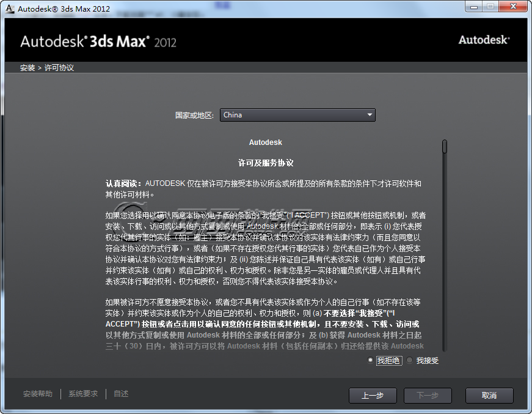
Task: Click the 安装 breadcrumb item
Action: click(x=27, y=68)
